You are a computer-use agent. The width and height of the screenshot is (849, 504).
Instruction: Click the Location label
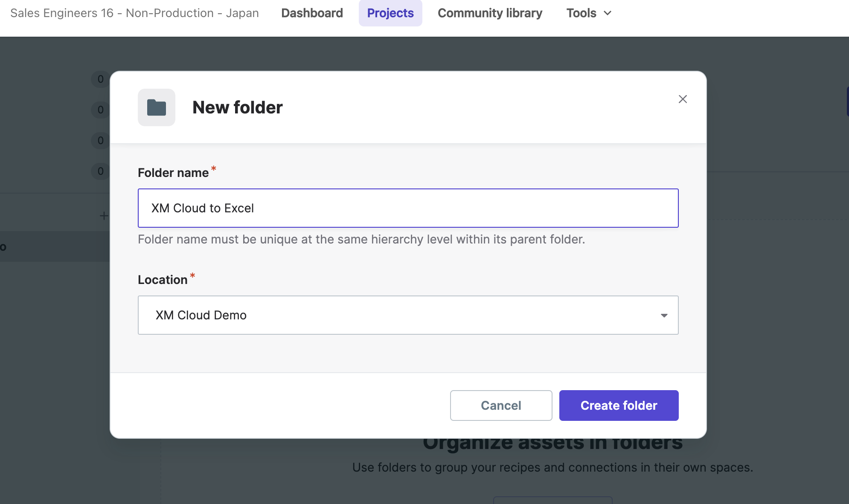point(163,280)
